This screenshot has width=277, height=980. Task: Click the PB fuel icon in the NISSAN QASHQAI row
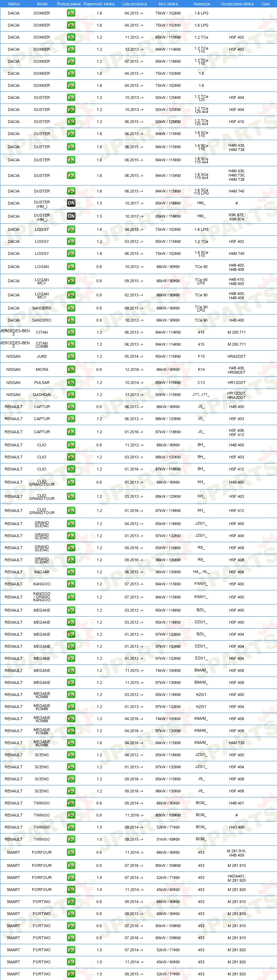click(71, 395)
